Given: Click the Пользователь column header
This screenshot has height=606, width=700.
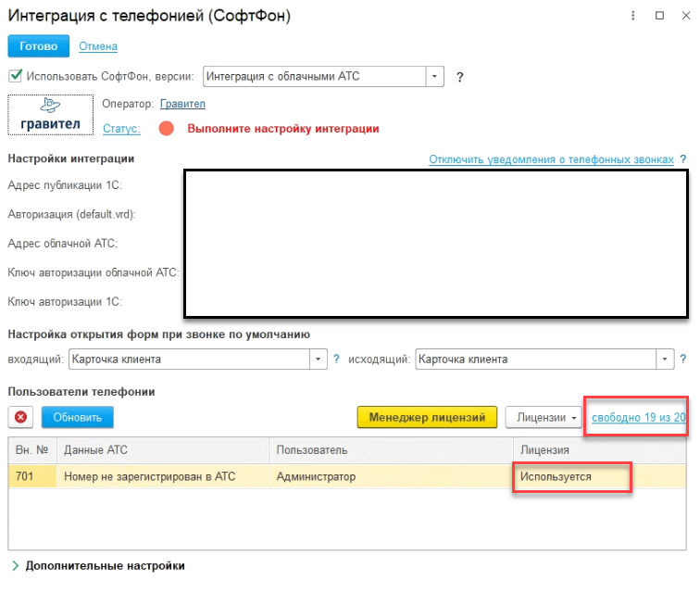Looking at the screenshot, I should point(391,450).
